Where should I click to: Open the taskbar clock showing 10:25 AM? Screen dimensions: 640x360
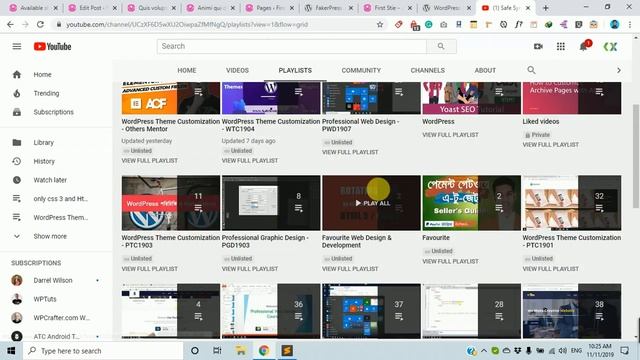(600, 351)
